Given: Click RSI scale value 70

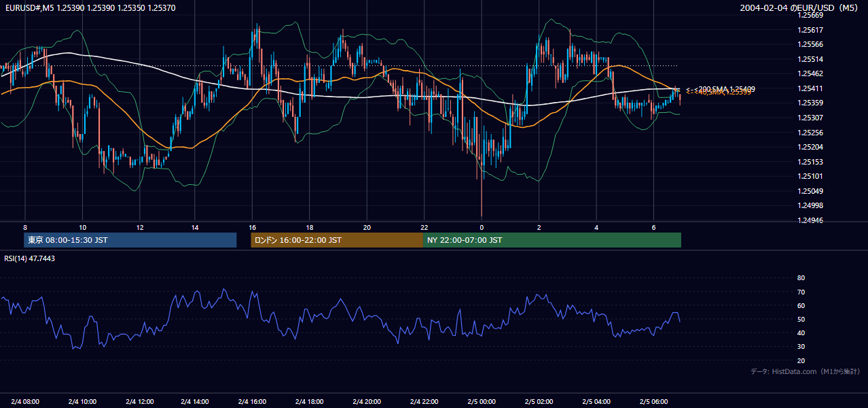Looking at the screenshot, I should pyautogui.click(x=801, y=292).
